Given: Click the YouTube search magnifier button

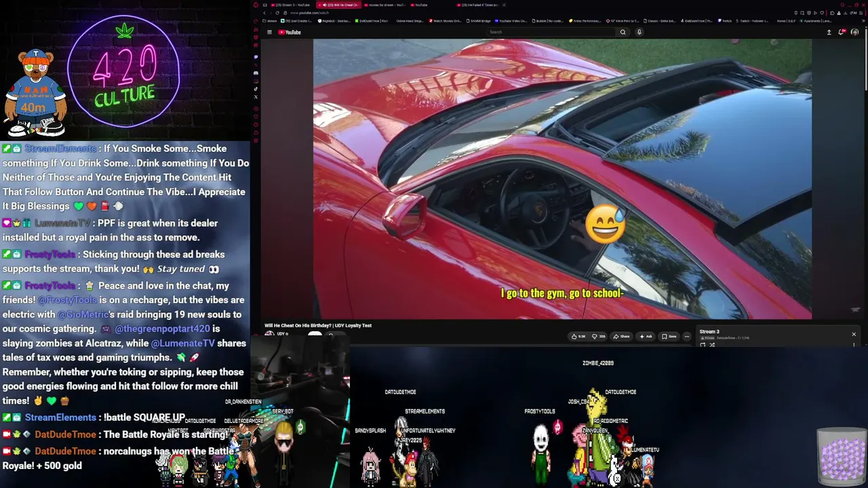Looking at the screenshot, I should coord(623,32).
